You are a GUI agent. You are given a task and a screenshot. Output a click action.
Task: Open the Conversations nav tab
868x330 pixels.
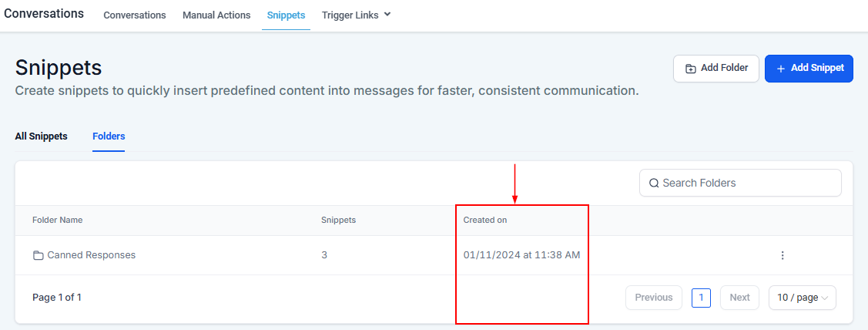coord(134,15)
